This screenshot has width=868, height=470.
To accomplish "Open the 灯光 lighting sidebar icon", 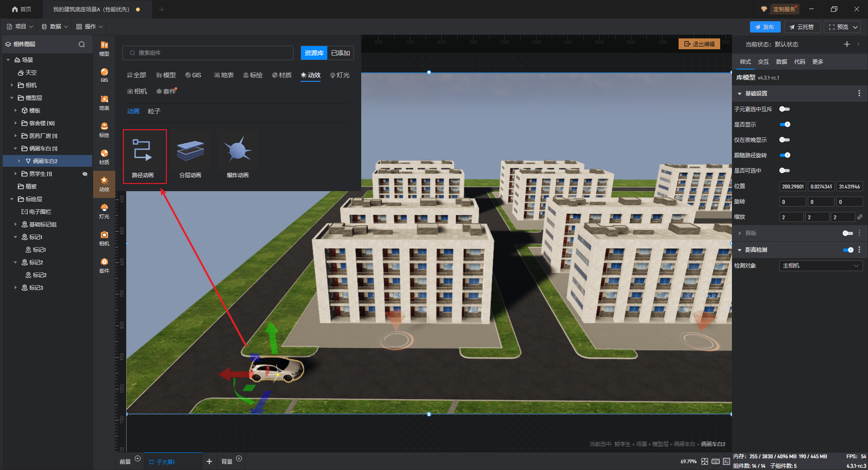I will [104, 211].
